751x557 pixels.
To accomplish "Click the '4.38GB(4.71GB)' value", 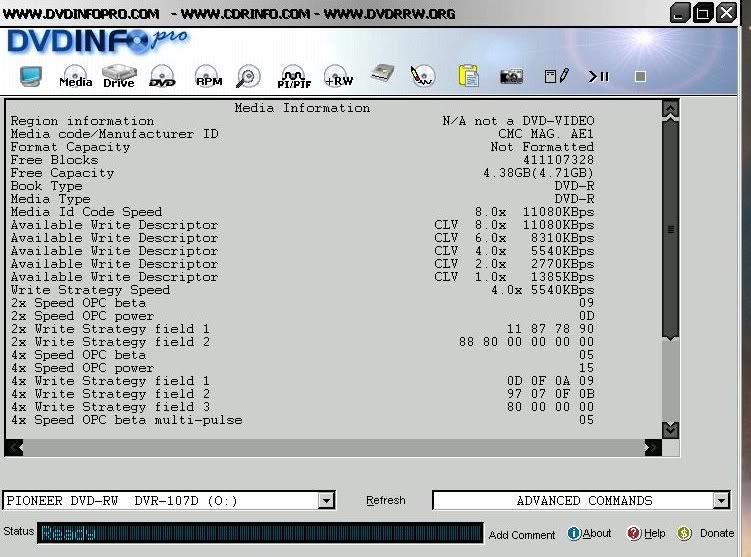I will [x=538, y=173].
